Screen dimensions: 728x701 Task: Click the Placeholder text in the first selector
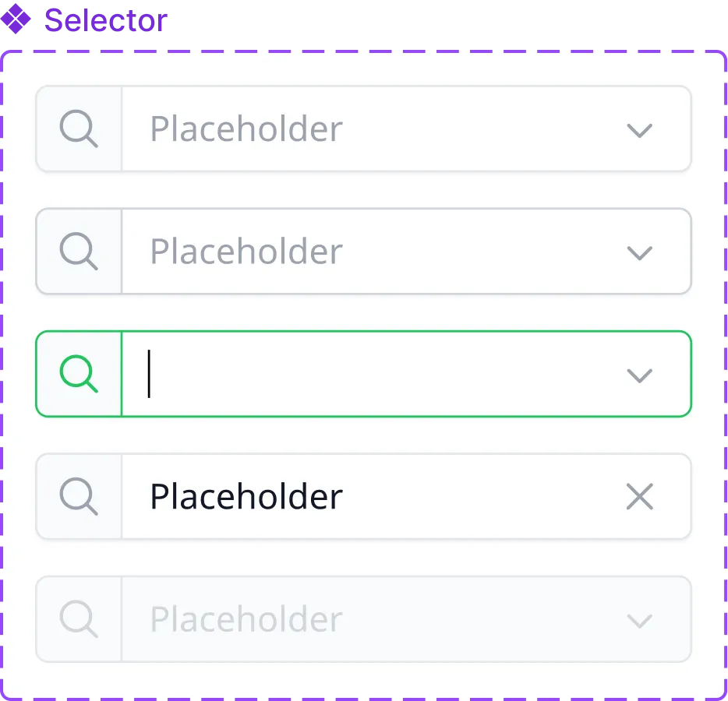[246, 129]
